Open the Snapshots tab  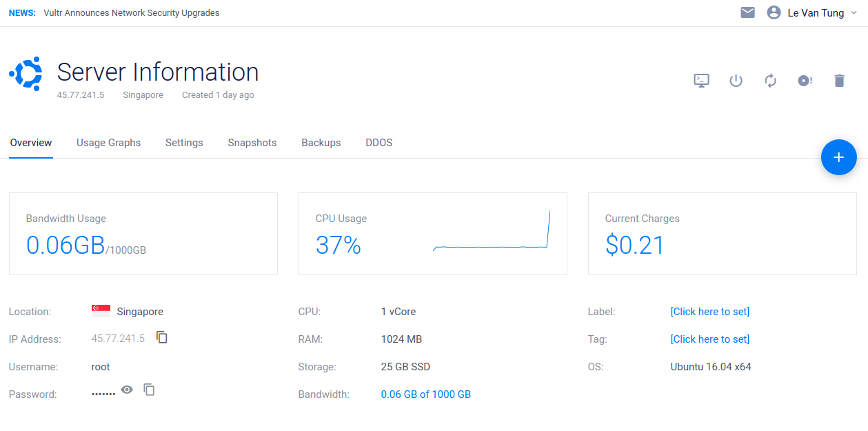click(x=252, y=143)
